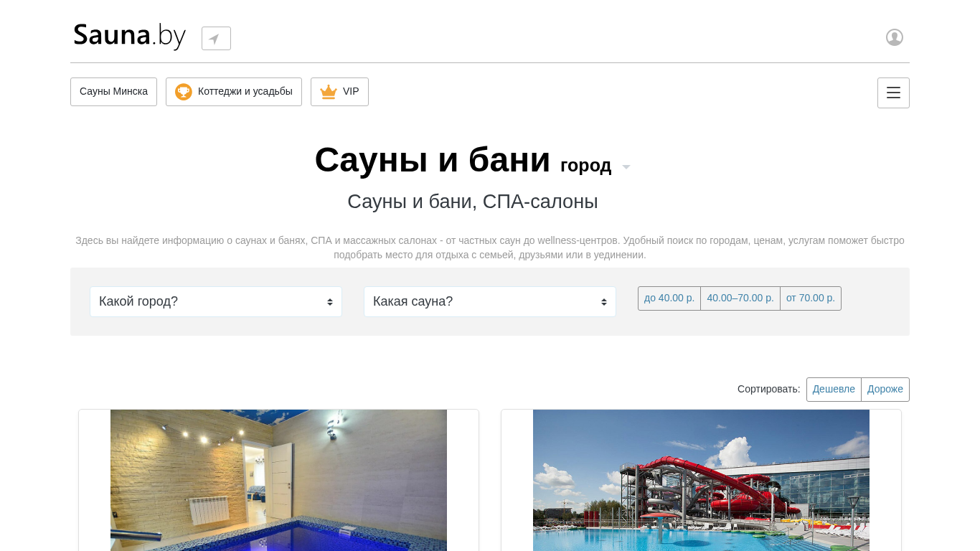Click the location arrow icon button

[x=216, y=38]
